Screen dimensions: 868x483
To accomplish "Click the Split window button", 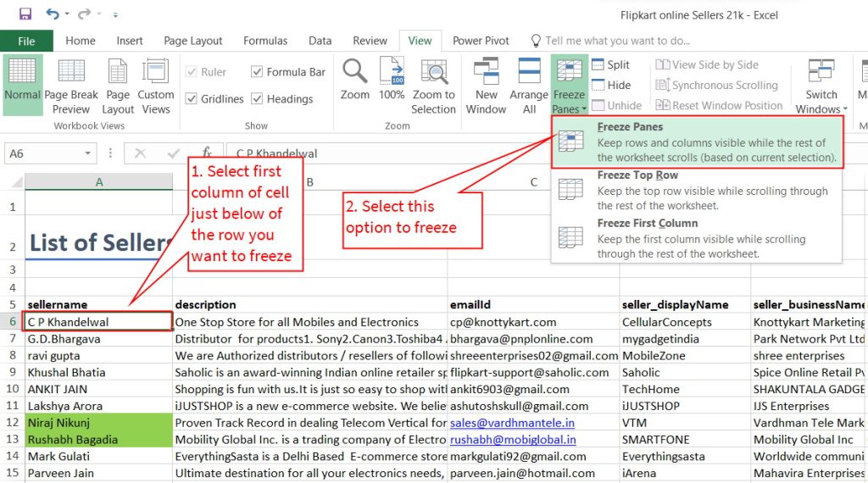I will (610, 64).
